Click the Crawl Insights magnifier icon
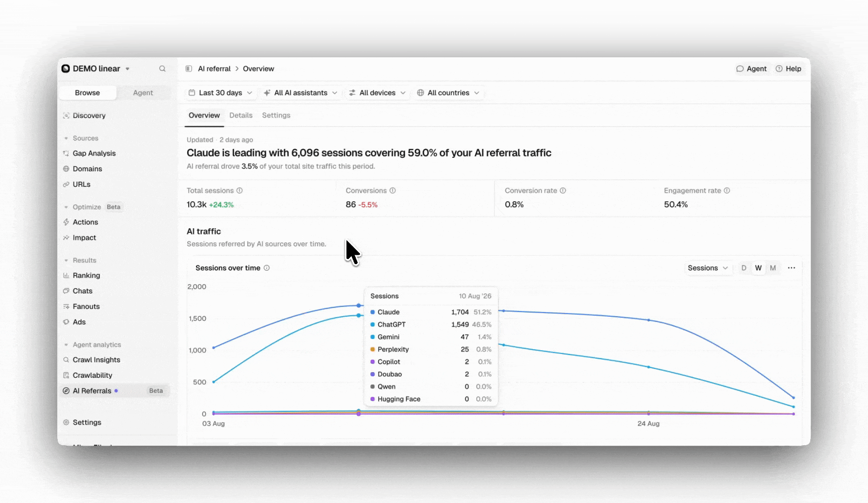This screenshot has width=868, height=503. (x=66, y=360)
